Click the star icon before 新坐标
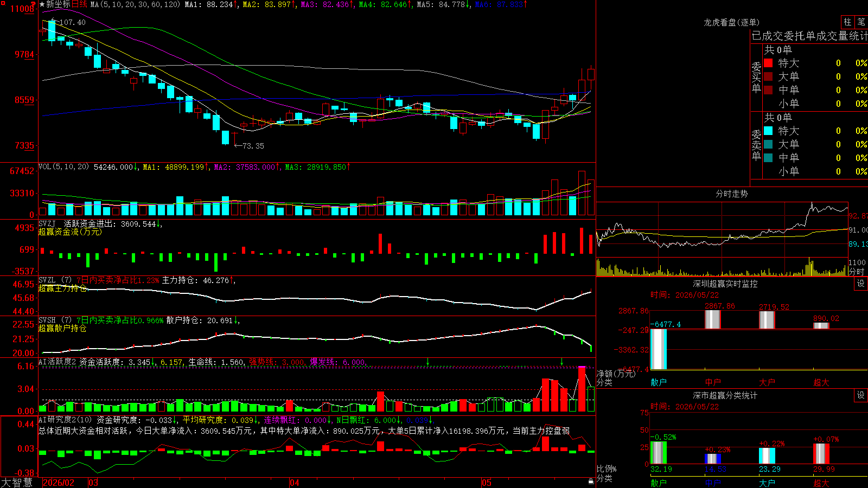 (42, 4)
